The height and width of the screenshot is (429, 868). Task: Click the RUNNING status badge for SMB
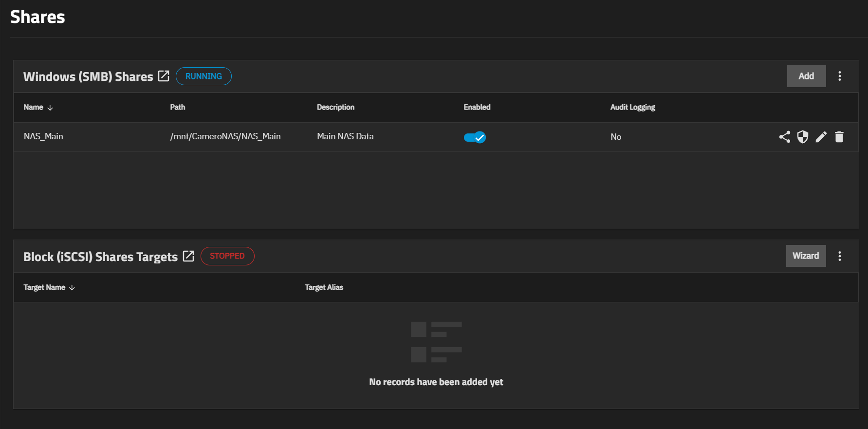click(x=203, y=76)
